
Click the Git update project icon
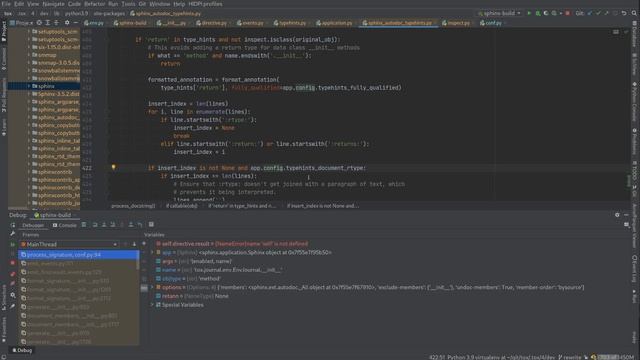pyautogui.click(x=590, y=13)
